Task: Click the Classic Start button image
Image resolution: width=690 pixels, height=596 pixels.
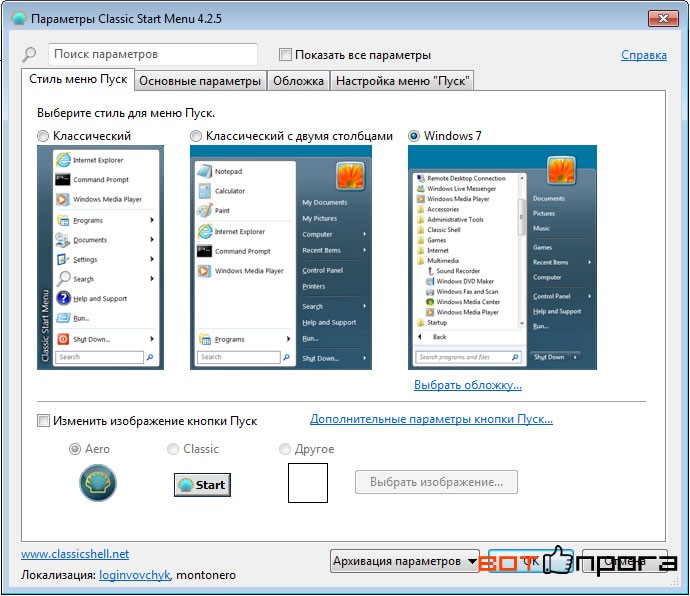Action: click(x=202, y=485)
